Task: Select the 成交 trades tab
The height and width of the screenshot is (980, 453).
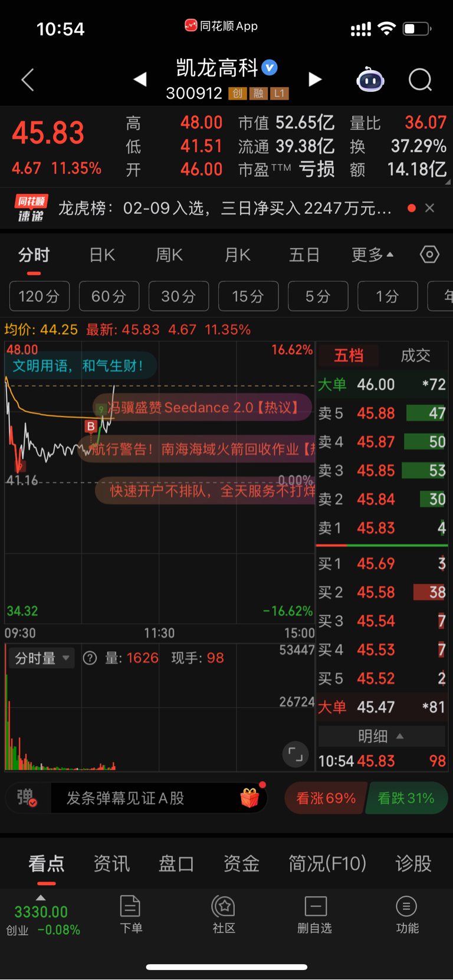Action: 415,355
